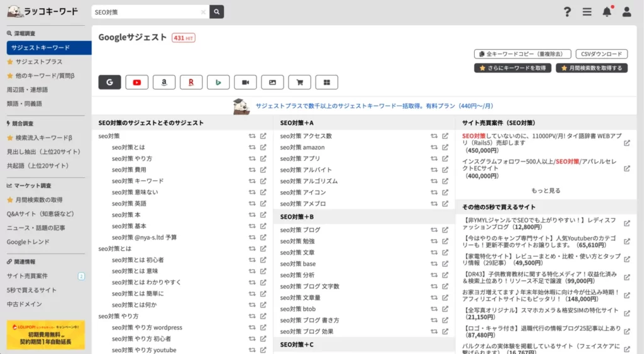The height and width of the screenshot is (354, 644).
Task: Re-search icon for seo対策とは row
Action: click(252, 147)
